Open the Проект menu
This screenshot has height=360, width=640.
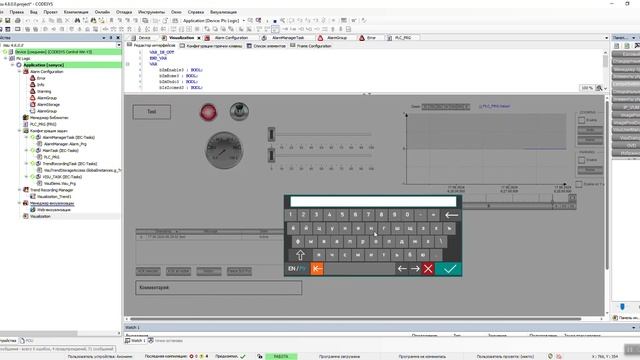click(51, 12)
